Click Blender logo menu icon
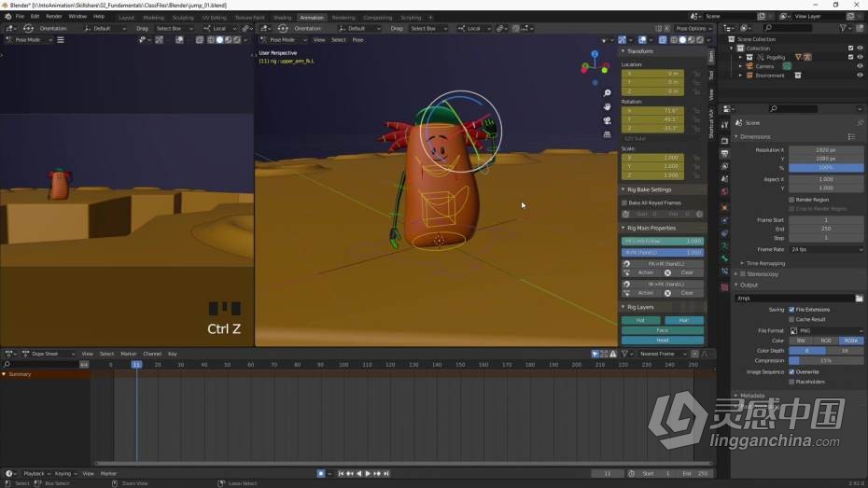 (7, 17)
